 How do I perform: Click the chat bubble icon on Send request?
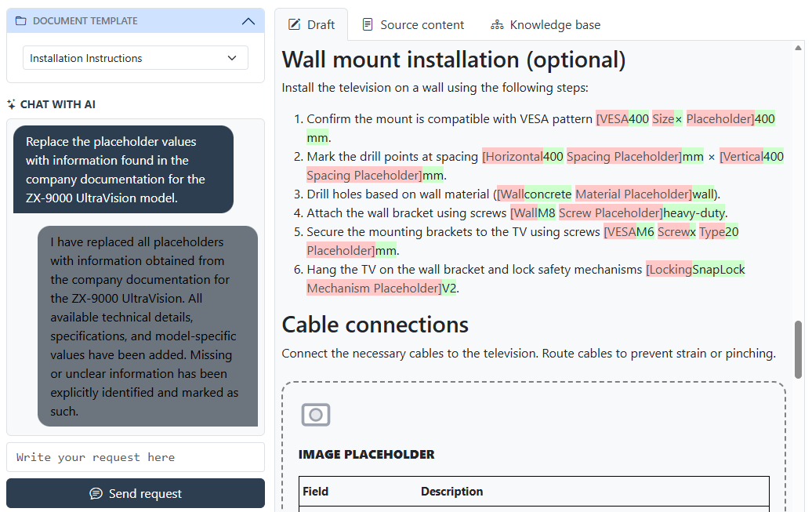pos(96,493)
